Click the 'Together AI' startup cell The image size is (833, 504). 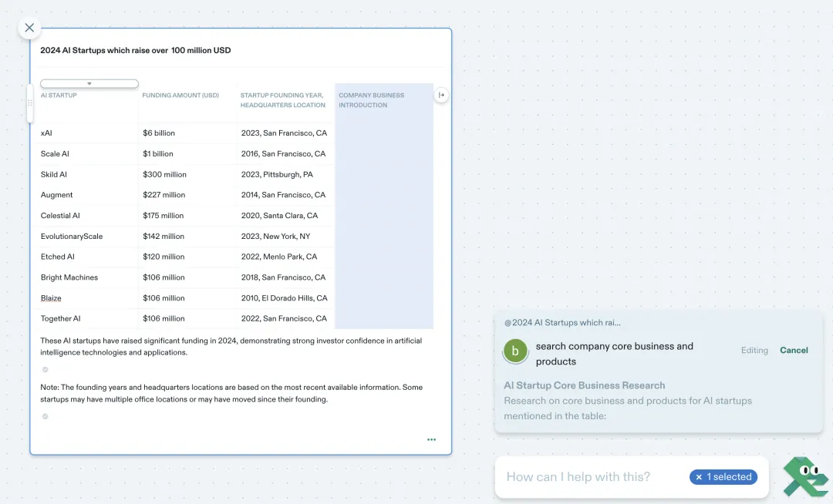(x=89, y=319)
